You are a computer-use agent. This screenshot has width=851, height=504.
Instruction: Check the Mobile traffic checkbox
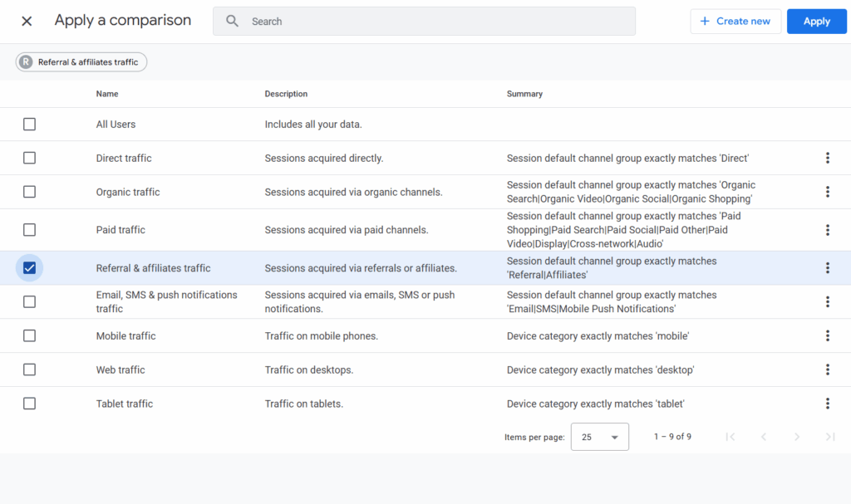pos(29,335)
